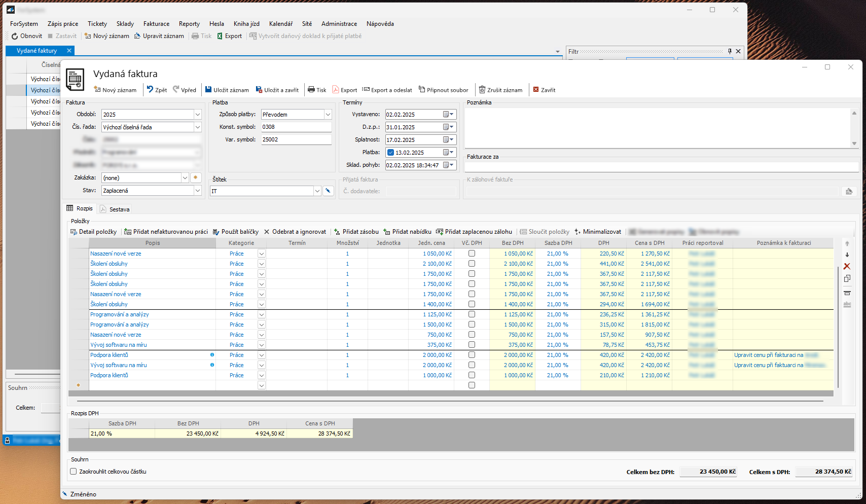Switch to the Sestava tab
The image size is (866, 504).
119,209
